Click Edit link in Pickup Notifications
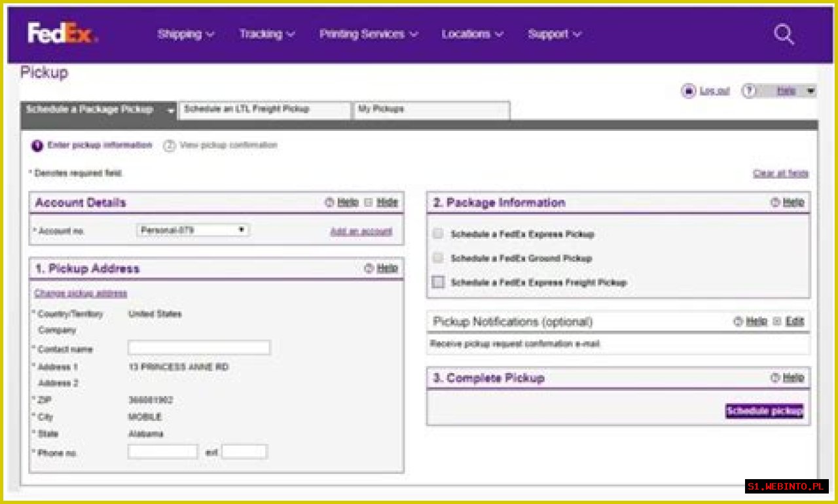This screenshot has width=838, height=504. click(x=795, y=321)
